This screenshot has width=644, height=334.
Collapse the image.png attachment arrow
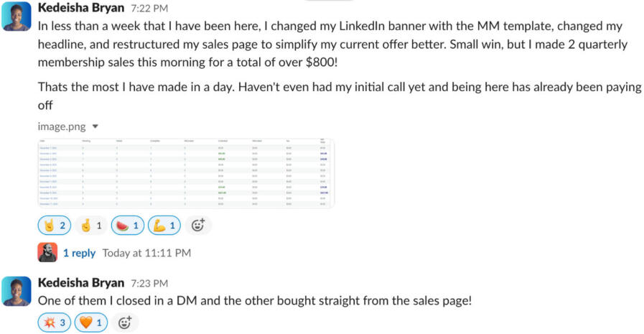point(95,126)
